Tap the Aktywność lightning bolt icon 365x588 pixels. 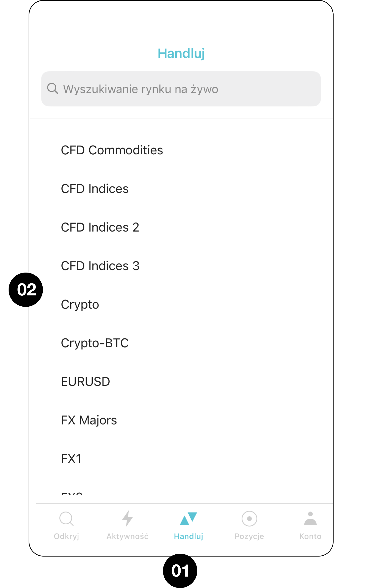click(x=127, y=518)
